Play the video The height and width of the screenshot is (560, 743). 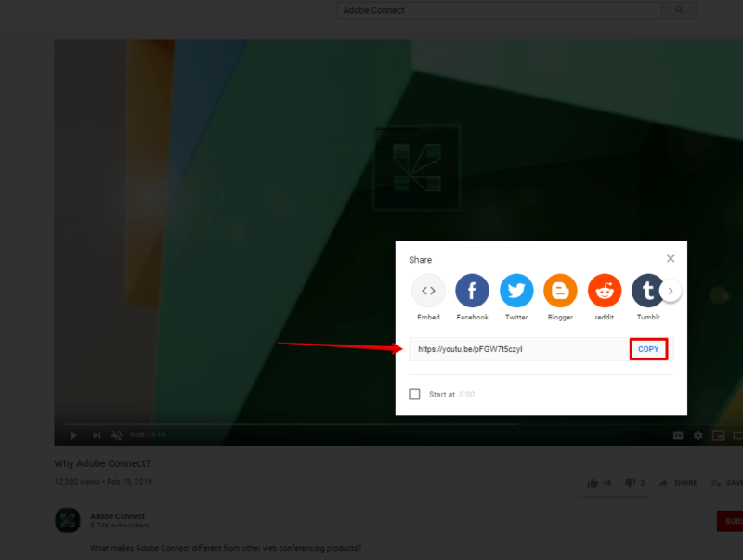73,435
